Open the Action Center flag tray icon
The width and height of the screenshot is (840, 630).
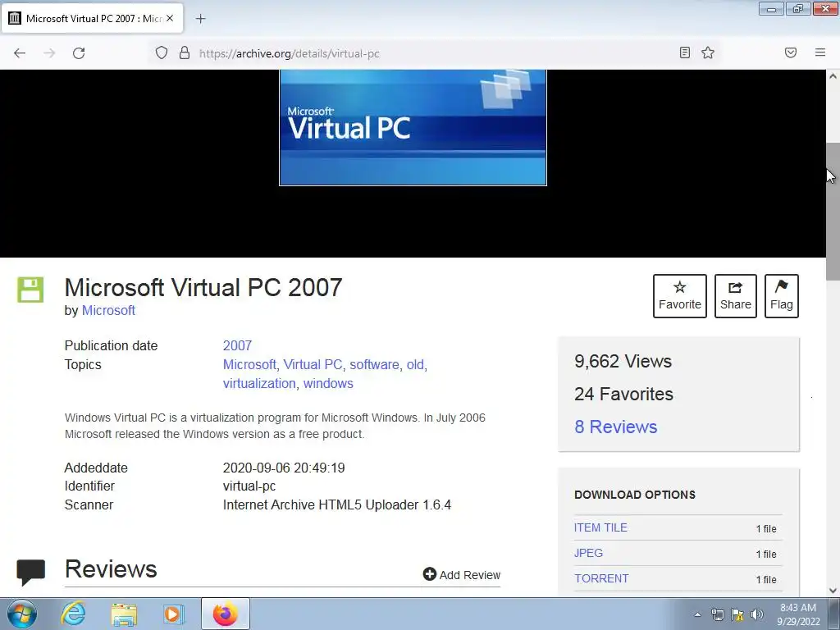click(x=737, y=614)
